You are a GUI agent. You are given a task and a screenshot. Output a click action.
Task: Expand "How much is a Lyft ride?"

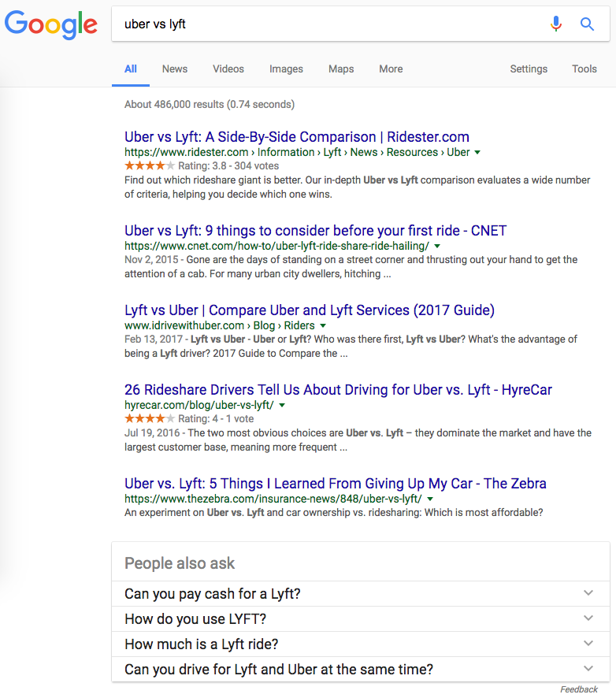[x=588, y=644]
